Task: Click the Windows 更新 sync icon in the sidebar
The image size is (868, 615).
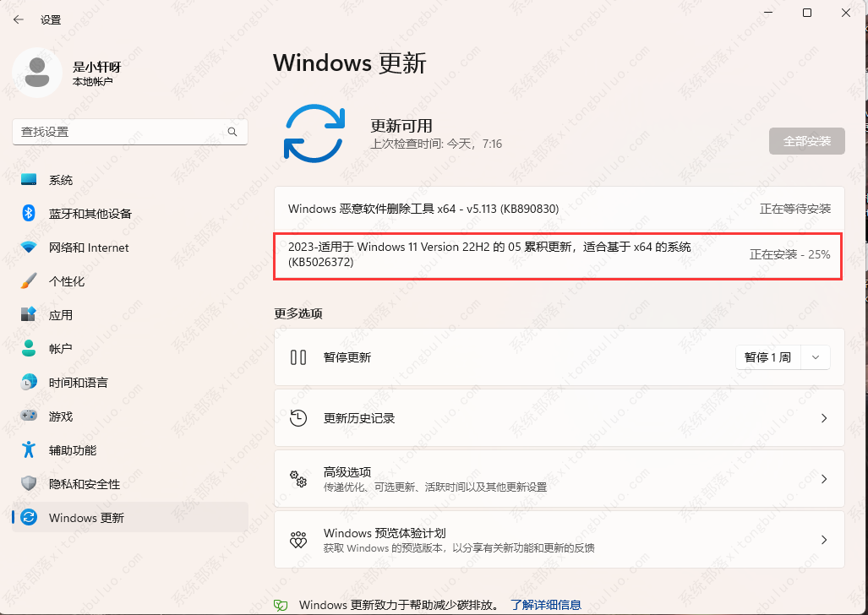Action: tap(29, 517)
